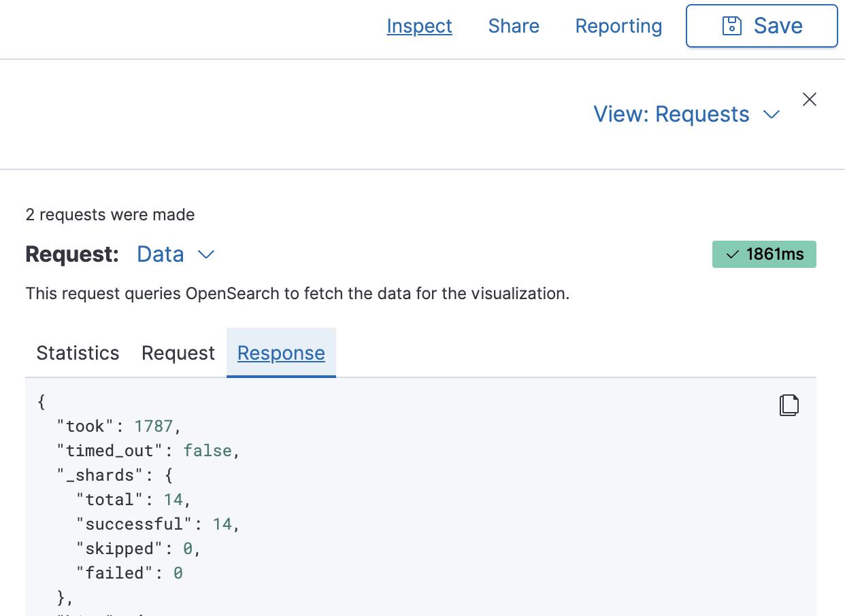
Task: Open the View: Requests dropdown
Action: pyautogui.click(x=686, y=114)
